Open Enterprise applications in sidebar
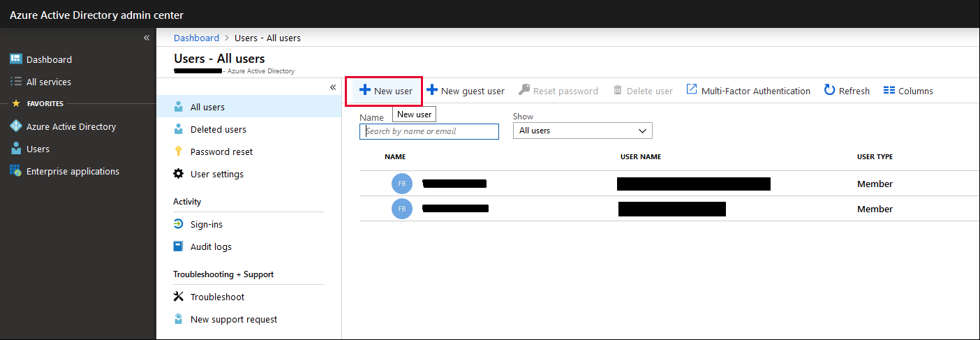This screenshot has width=980, height=340. click(x=73, y=171)
